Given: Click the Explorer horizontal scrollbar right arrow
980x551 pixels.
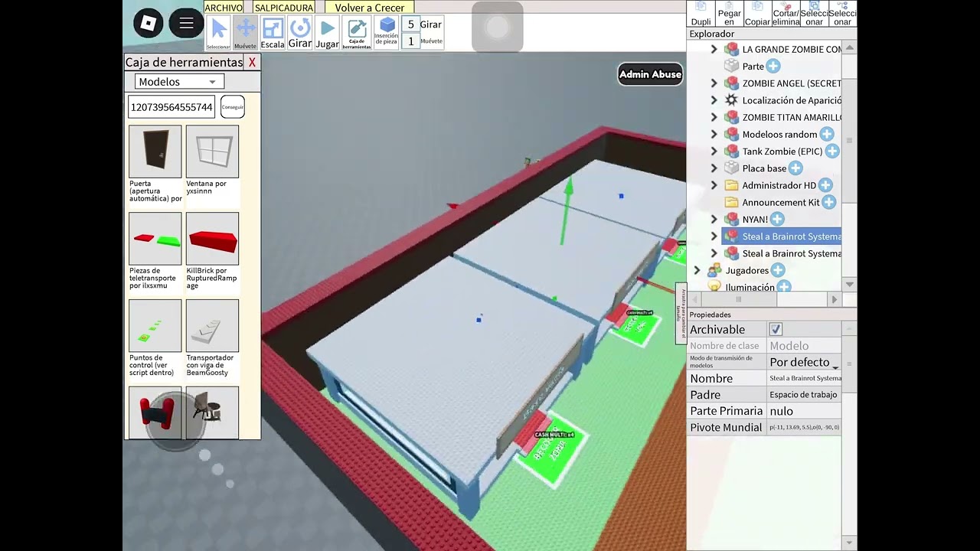Looking at the screenshot, I should [835, 300].
